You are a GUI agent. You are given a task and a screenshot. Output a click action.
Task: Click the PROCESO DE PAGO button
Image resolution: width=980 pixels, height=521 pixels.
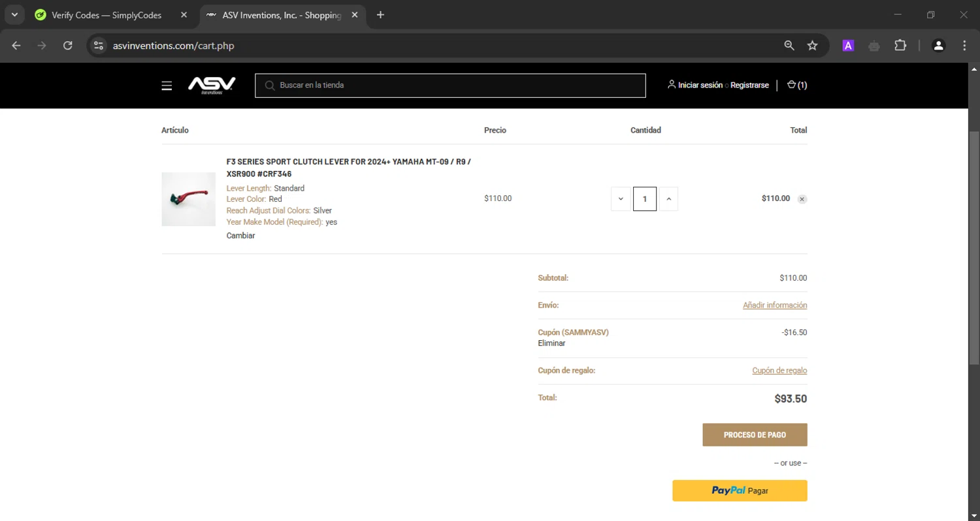point(755,435)
